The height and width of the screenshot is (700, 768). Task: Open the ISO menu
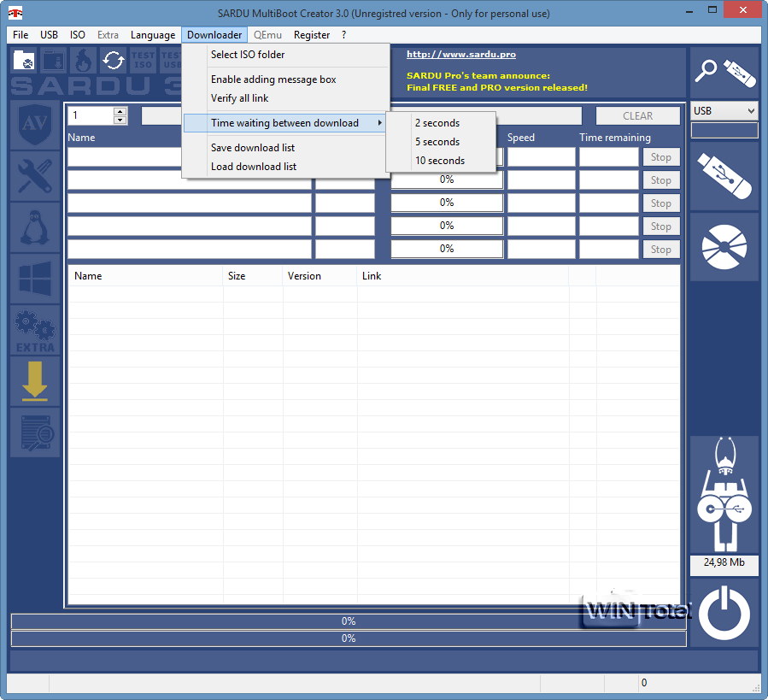pyautogui.click(x=78, y=35)
